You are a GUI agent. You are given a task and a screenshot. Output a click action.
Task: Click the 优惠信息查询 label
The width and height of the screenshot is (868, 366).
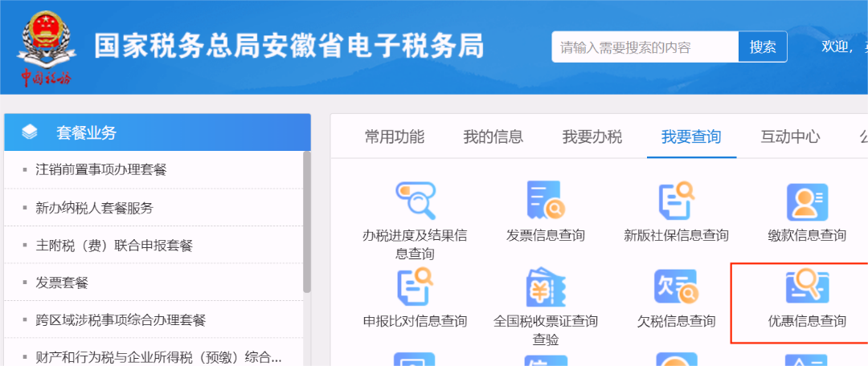tap(807, 321)
